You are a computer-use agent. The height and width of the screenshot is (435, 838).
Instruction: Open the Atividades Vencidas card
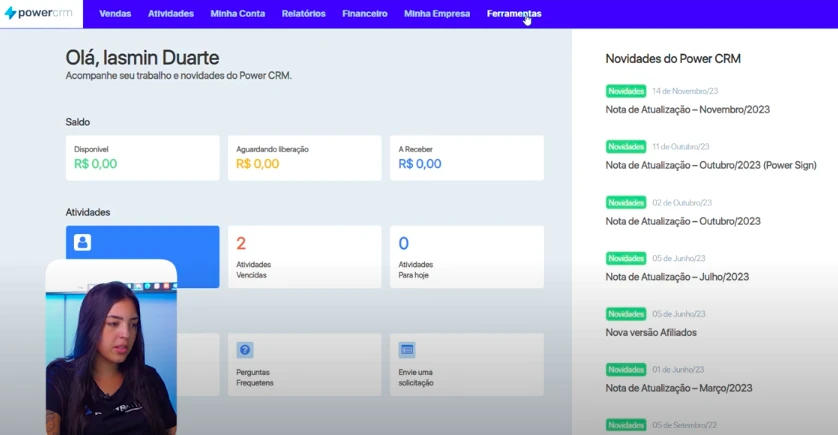[305, 257]
